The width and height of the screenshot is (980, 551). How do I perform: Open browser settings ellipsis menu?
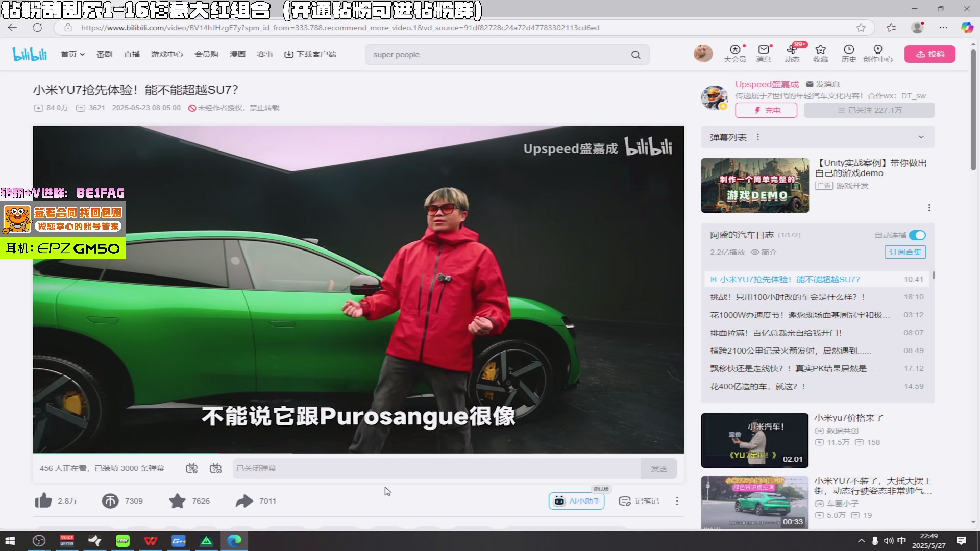tap(943, 28)
